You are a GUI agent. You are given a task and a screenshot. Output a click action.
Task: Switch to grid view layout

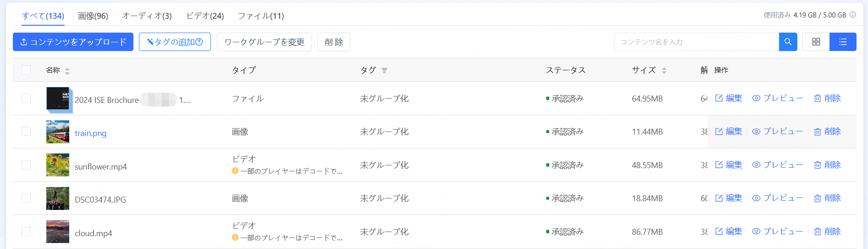pos(816,42)
